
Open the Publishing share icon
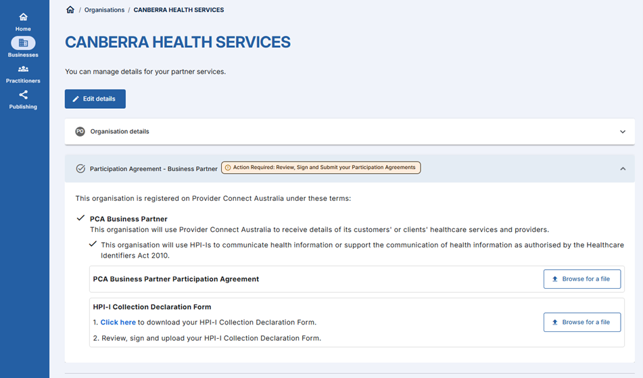tap(23, 95)
